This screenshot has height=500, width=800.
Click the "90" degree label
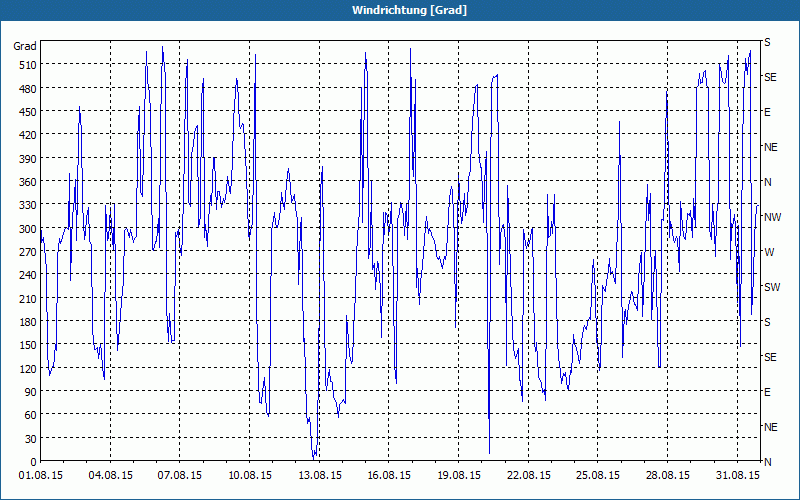[x=31, y=392]
